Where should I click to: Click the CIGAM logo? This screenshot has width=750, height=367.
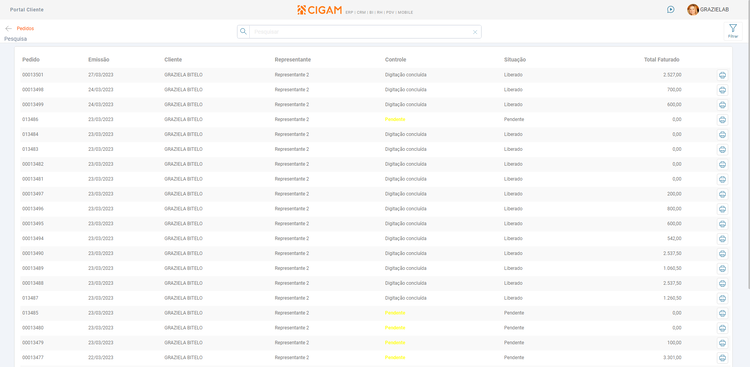319,10
